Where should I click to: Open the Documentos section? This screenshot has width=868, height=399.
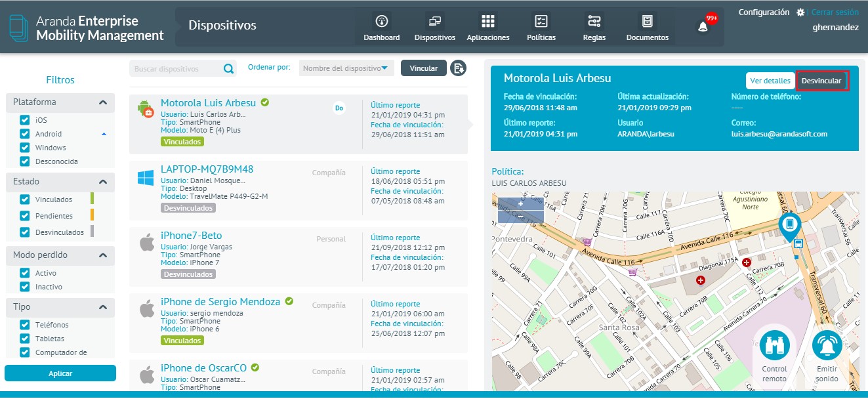pos(648,28)
